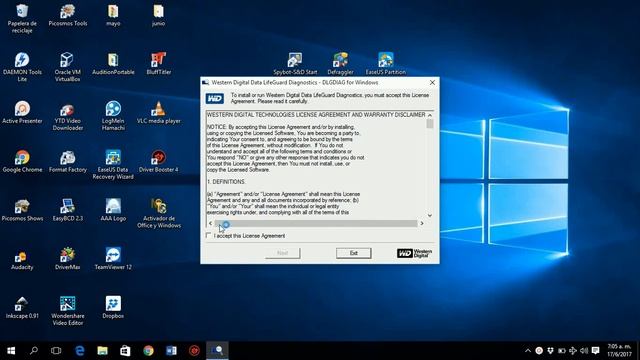Click the blue WD logo in dialog header
This screenshot has height=360, width=640.
pyautogui.click(x=215, y=98)
